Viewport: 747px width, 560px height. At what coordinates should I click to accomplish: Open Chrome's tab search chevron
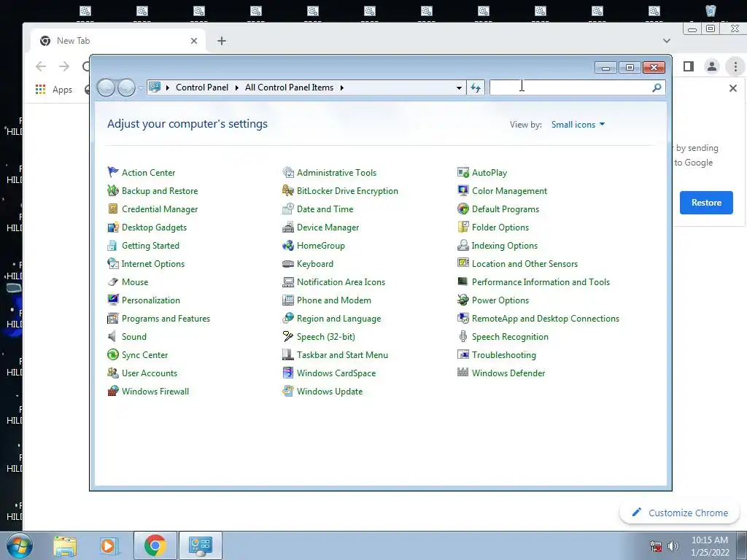[667, 41]
